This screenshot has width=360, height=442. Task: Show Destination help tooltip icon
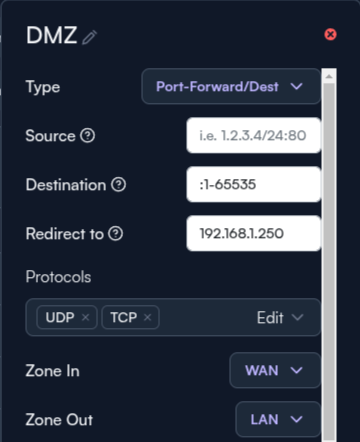[118, 185]
